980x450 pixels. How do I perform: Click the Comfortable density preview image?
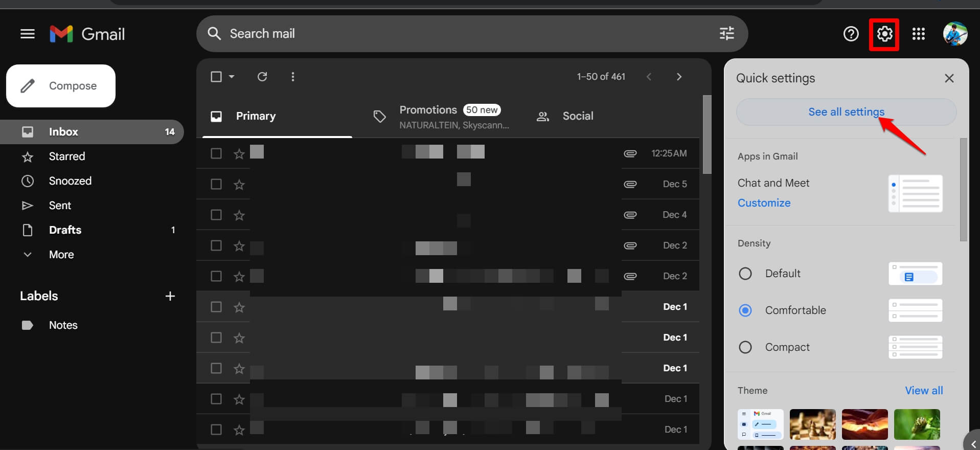[x=915, y=310]
